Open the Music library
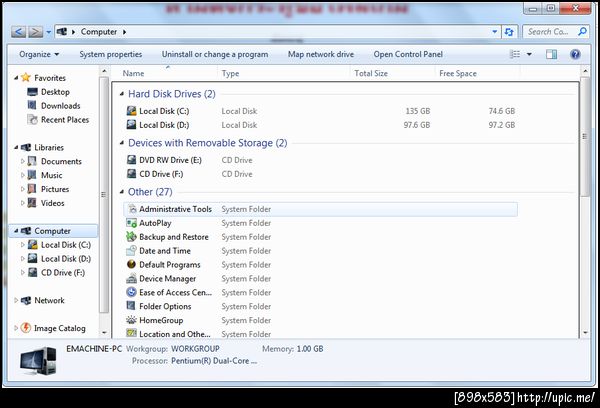The image size is (600, 408). (51, 175)
